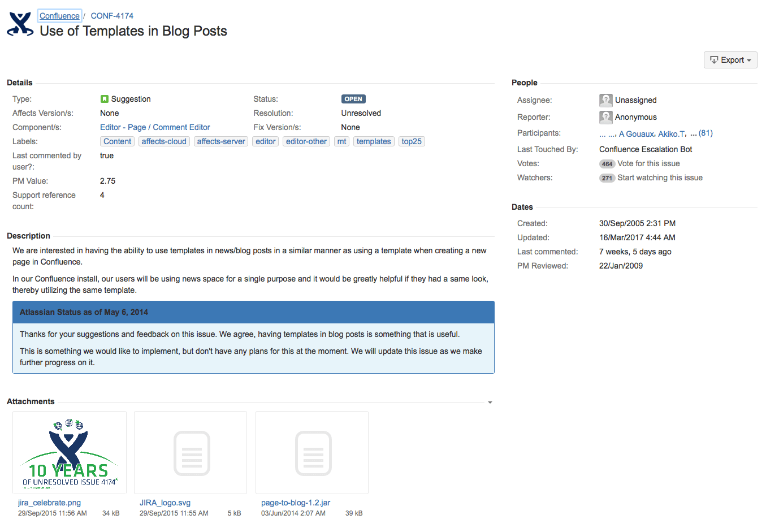
Task: Open the jira_celebrate.png thumbnail image
Action: [70, 453]
